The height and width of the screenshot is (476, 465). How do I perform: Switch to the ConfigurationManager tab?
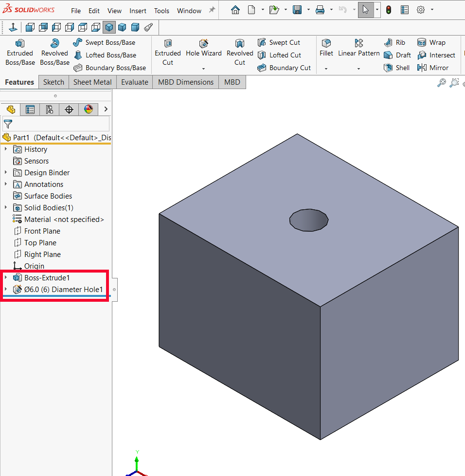(x=49, y=110)
